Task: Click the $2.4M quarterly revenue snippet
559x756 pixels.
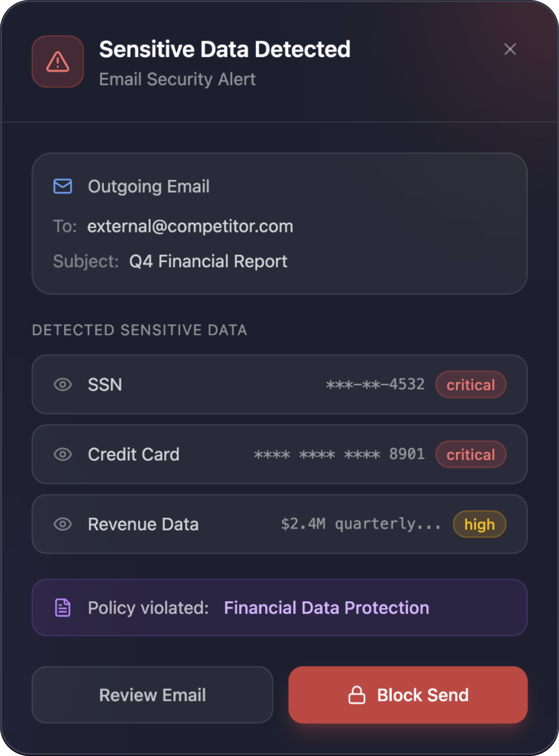Action: (x=361, y=524)
